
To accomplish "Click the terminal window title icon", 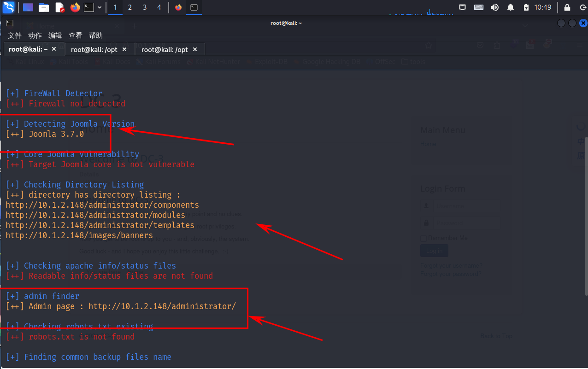I will point(10,23).
